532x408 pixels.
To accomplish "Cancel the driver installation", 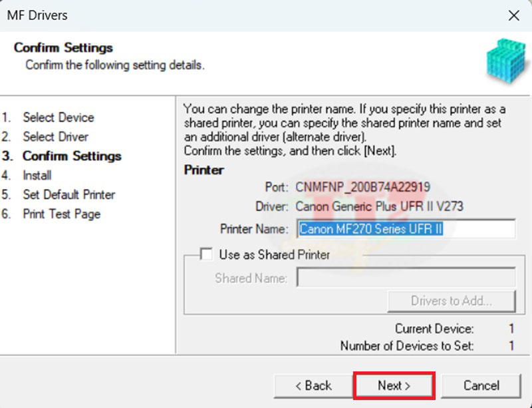I will tap(481, 385).
